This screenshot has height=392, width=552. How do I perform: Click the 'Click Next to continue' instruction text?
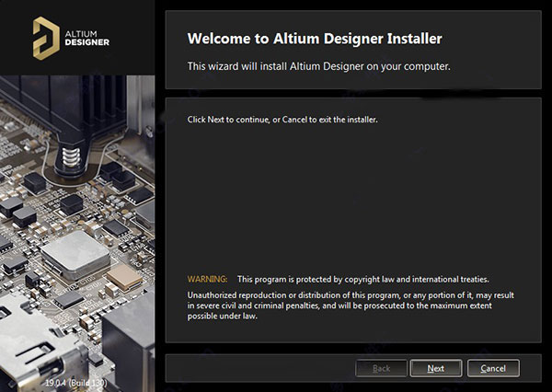coord(282,120)
